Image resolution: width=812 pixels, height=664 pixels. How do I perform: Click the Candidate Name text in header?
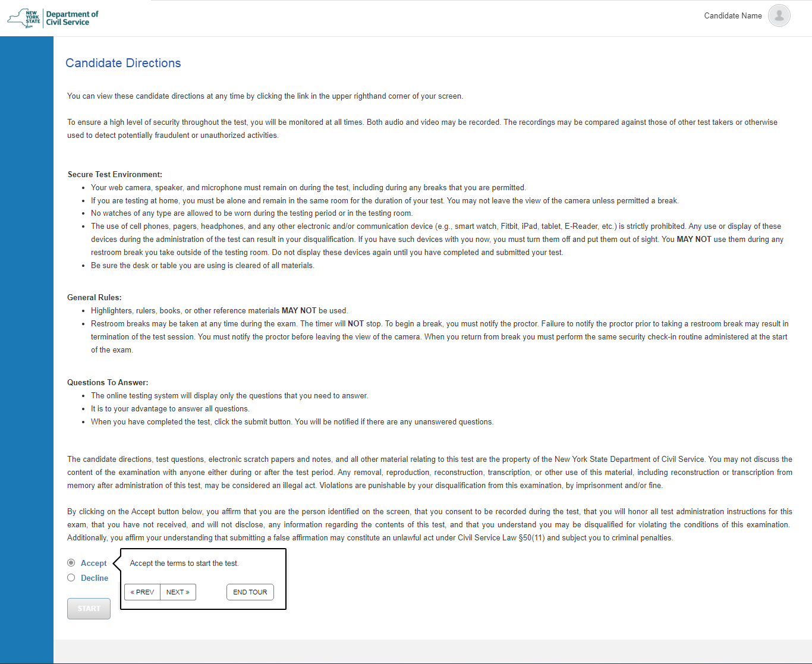(732, 16)
